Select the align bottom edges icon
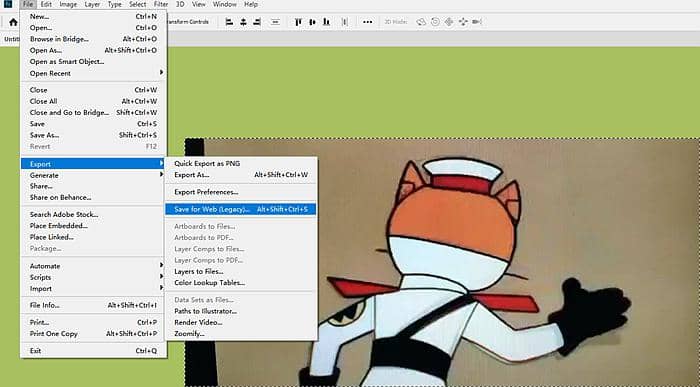The height and width of the screenshot is (387, 700). tap(327, 22)
